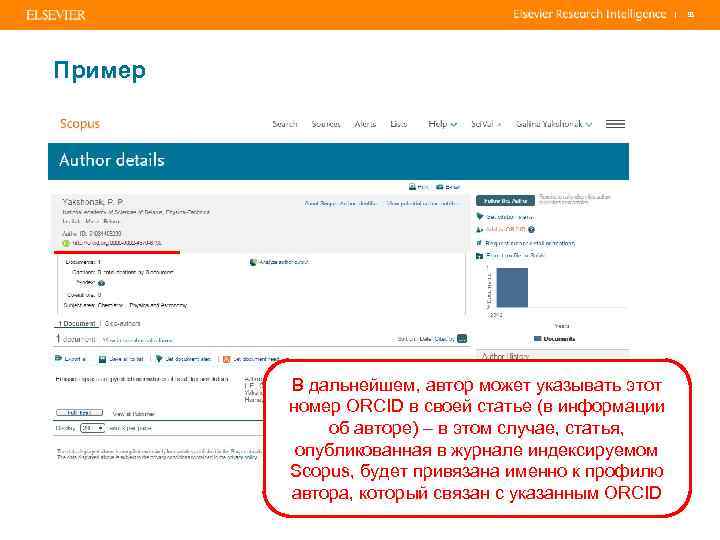Click View at Publisher link
Viewport: 720px width, 540px height.
[x=134, y=414]
